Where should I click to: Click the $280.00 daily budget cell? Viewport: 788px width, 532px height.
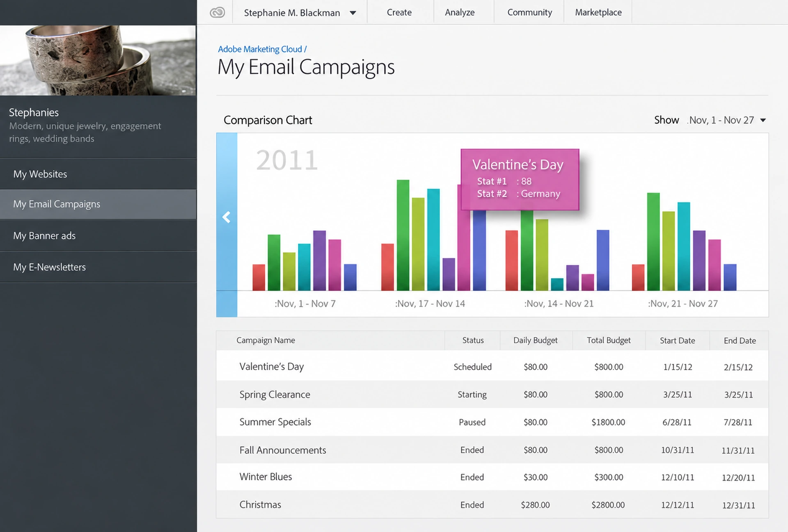coord(535,505)
